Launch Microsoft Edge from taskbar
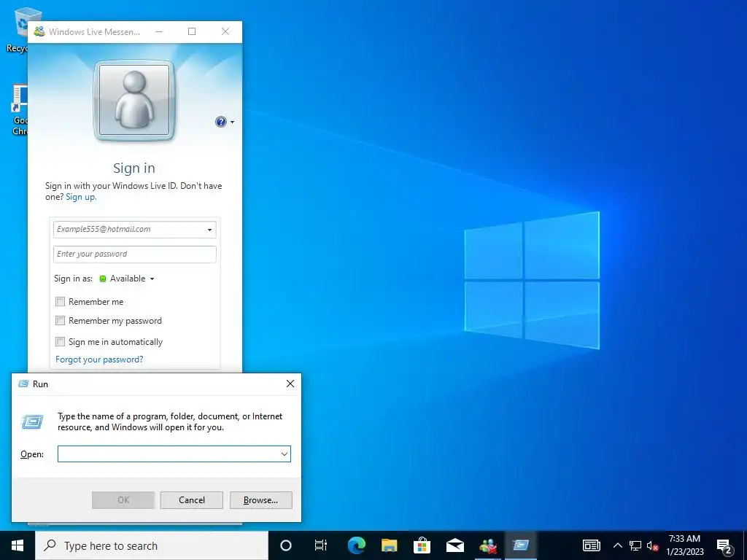Screen dimensions: 747x560 coord(356,545)
